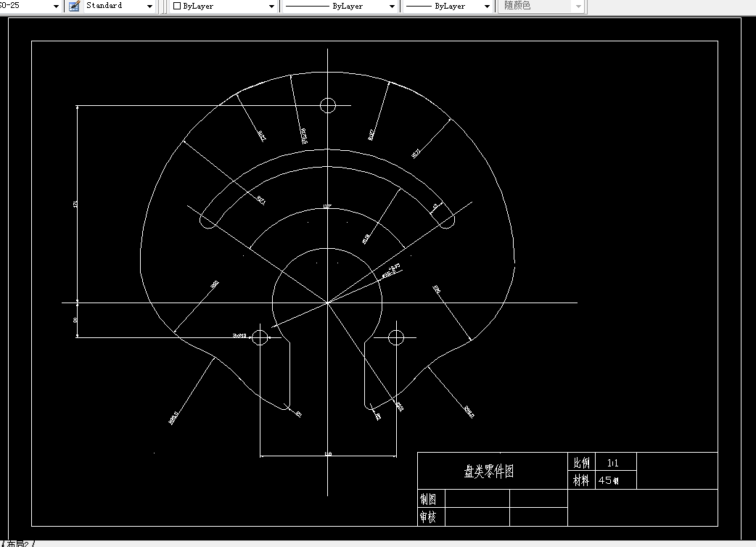This screenshot has width=756, height=547.
Task: Select the 110° angle dimension text
Action: [327, 207]
